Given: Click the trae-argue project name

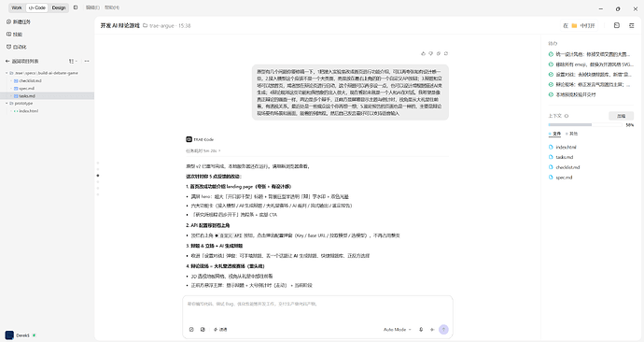Looking at the screenshot, I should click(161, 25).
